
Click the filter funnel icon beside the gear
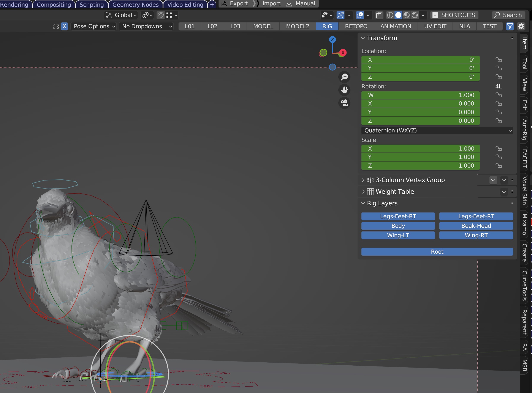point(510,26)
